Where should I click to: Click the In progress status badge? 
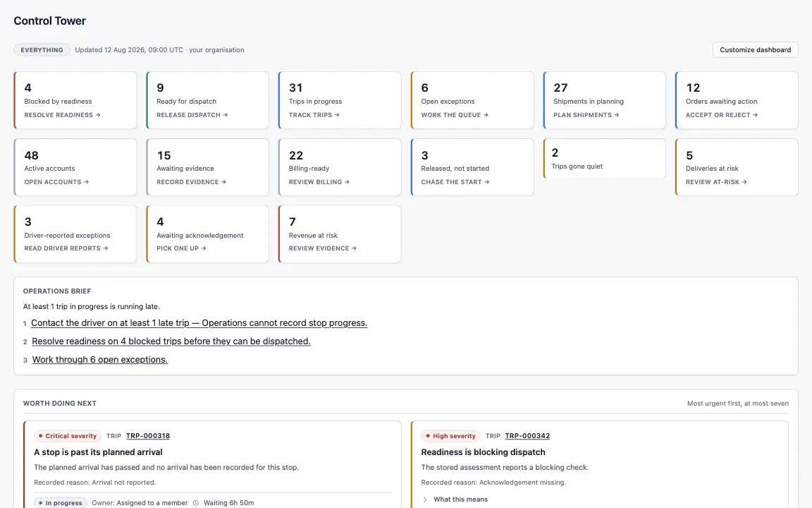(61, 503)
